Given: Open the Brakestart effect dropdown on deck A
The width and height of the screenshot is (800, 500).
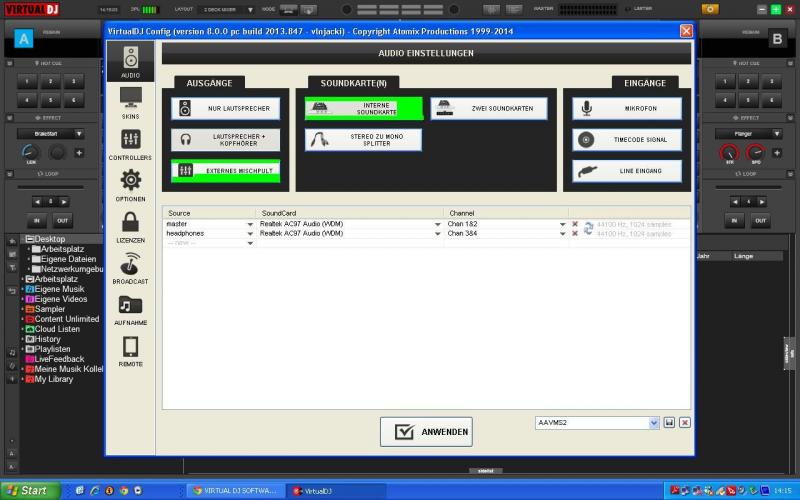Looking at the screenshot, I should tap(79, 134).
